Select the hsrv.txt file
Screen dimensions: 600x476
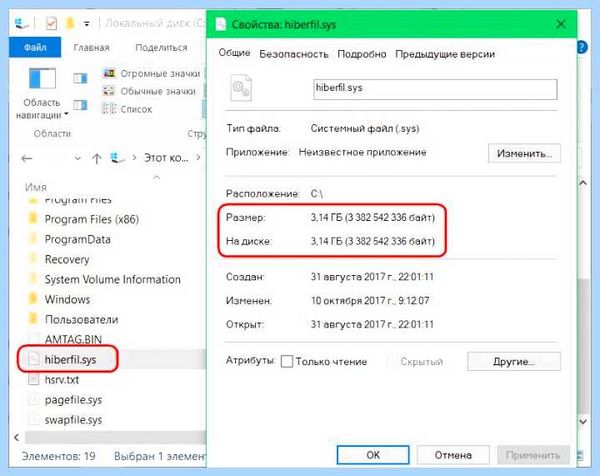tap(62, 380)
